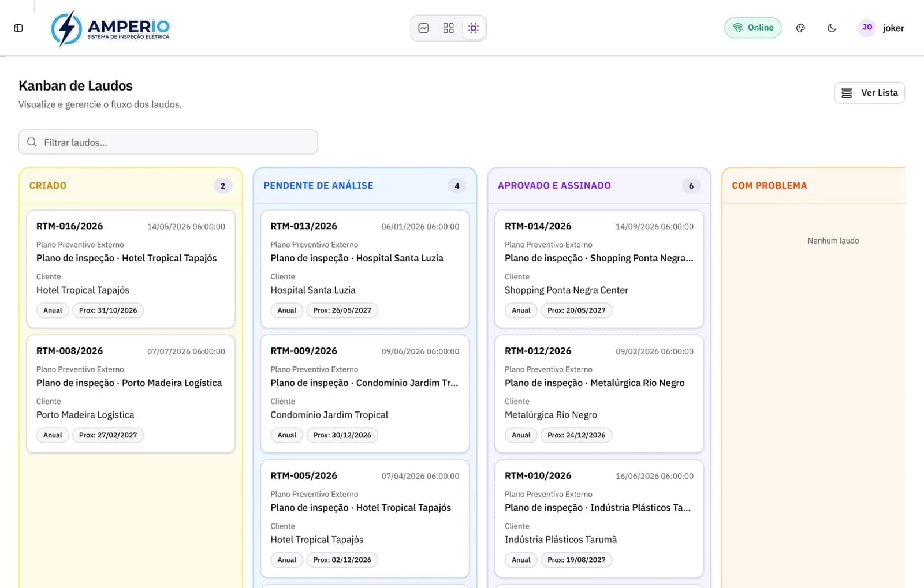Click the Online connection status badge
924x588 pixels.
753,28
